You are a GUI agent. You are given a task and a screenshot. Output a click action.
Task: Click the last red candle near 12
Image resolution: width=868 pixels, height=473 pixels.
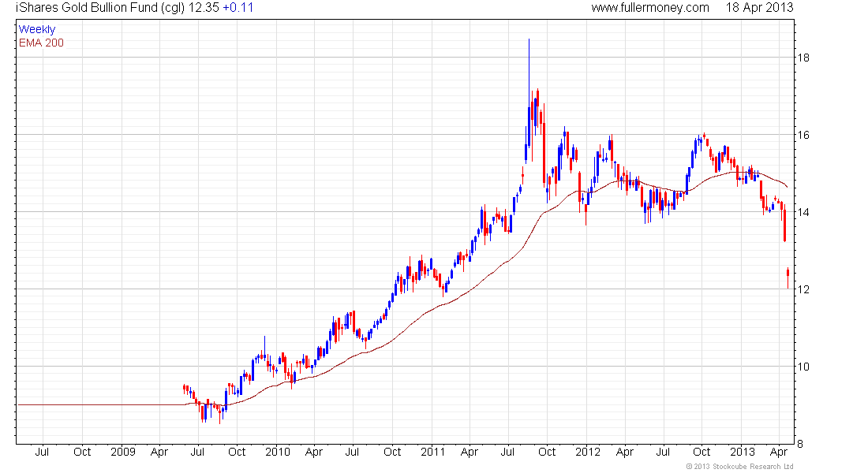coord(788,277)
